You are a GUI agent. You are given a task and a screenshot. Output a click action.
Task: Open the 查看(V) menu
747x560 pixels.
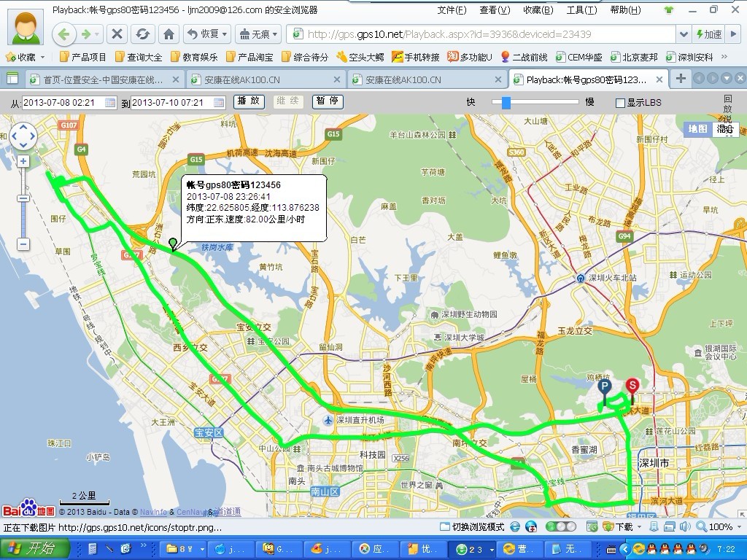tap(495, 10)
